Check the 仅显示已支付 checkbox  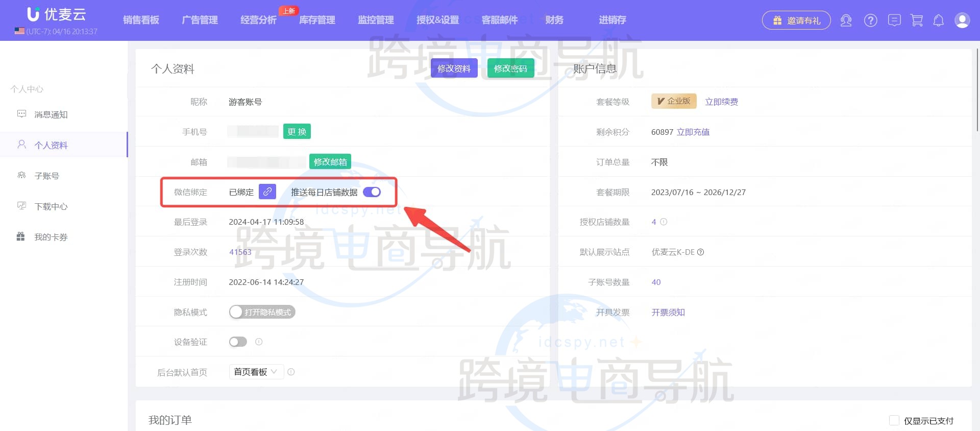[894, 420]
